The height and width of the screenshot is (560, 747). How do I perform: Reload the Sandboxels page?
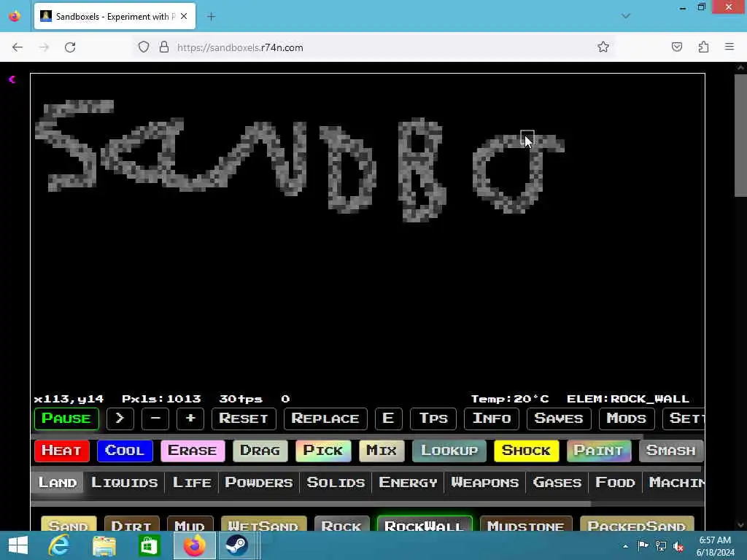point(70,47)
